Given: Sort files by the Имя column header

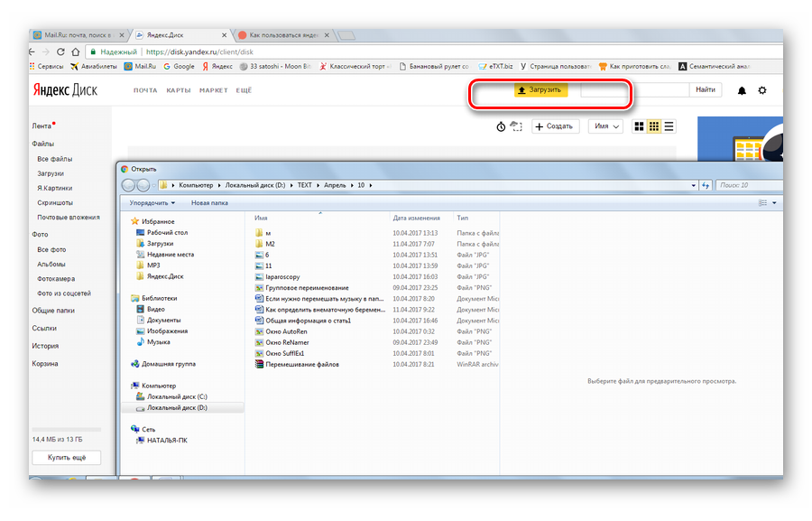Looking at the screenshot, I should (261, 219).
